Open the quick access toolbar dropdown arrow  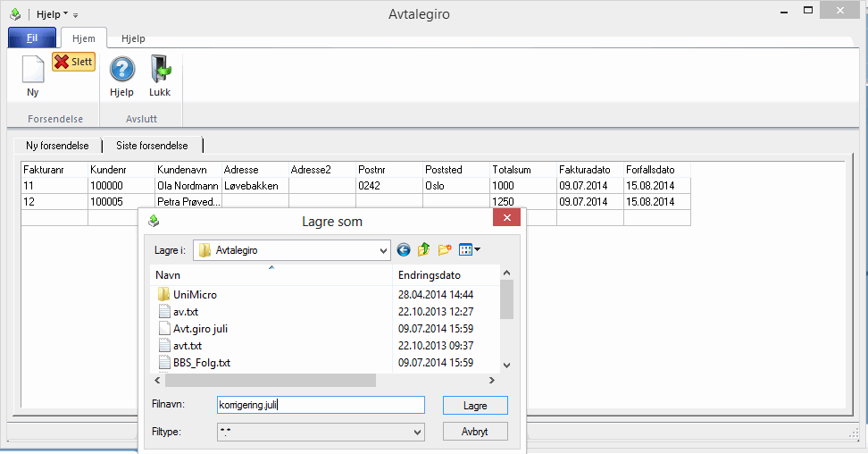point(76,15)
